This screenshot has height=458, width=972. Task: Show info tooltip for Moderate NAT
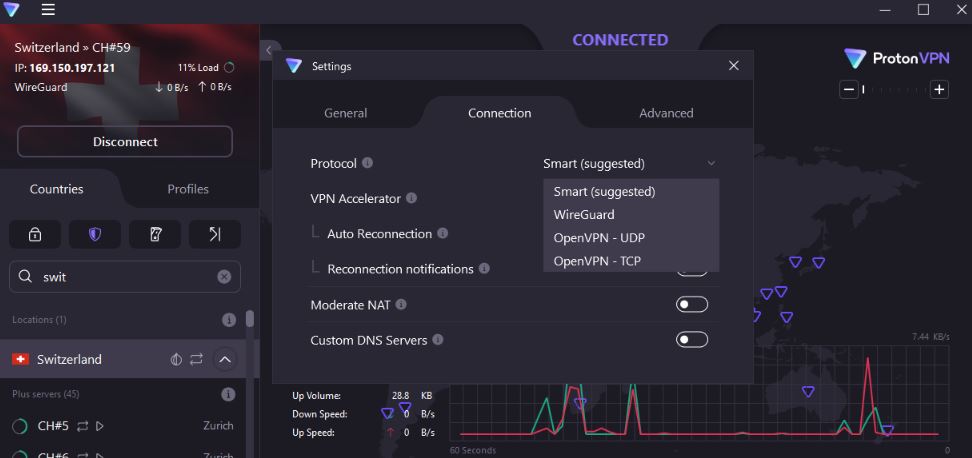401,304
